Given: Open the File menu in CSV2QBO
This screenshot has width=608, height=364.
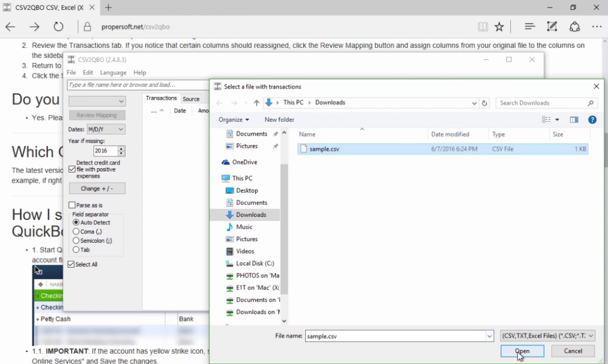Looking at the screenshot, I should pos(71,72).
